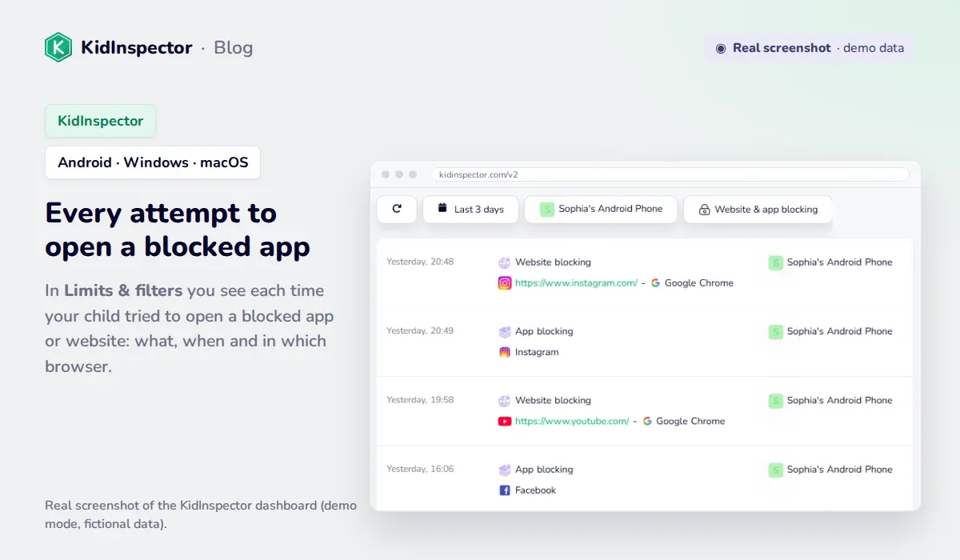Image resolution: width=960 pixels, height=560 pixels.
Task: Click the Google icon next to youtube.com row
Action: 648,421
